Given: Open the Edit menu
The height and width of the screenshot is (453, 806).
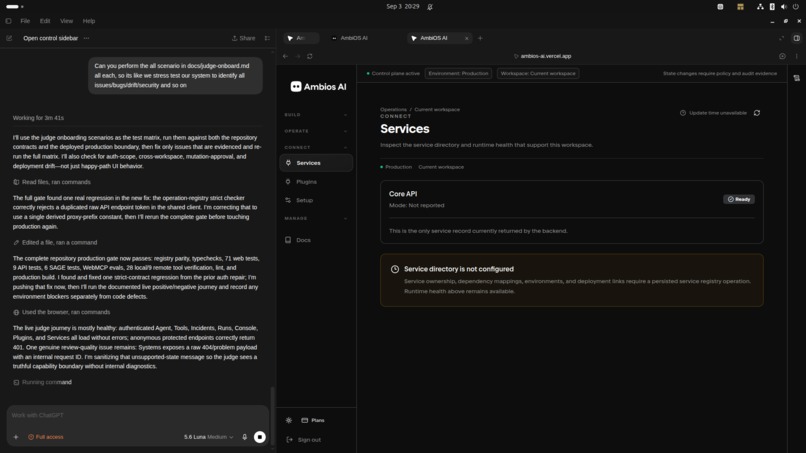Looking at the screenshot, I should pyautogui.click(x=45, y=21).
